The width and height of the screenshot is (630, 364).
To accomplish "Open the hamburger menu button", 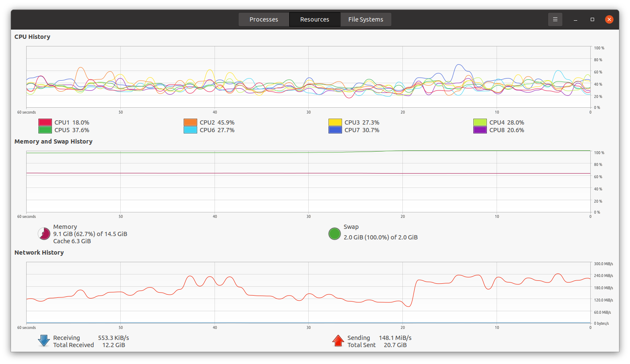I will click(x=555, y=19).
